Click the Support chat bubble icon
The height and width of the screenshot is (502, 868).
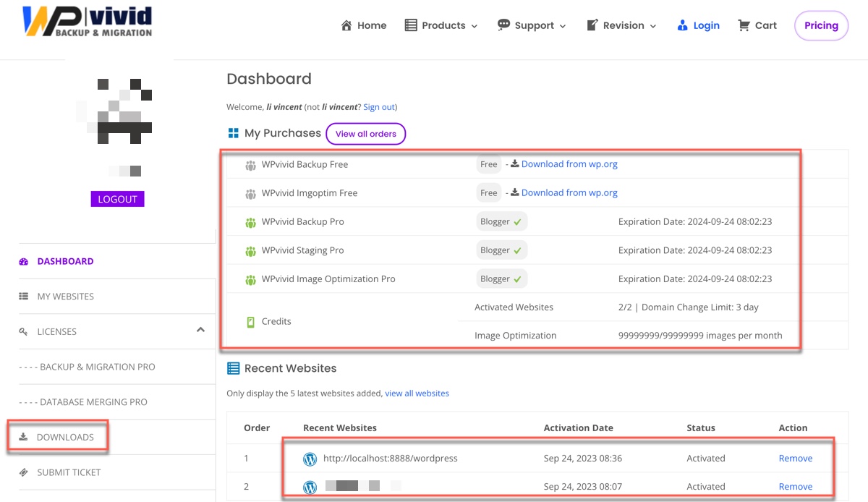(x=503, y=25)
